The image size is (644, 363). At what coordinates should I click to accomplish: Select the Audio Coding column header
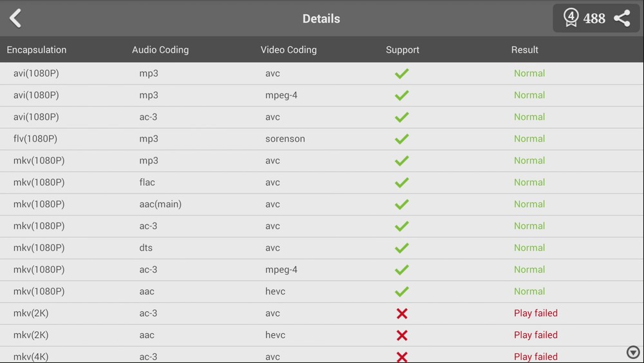[160, 50]
